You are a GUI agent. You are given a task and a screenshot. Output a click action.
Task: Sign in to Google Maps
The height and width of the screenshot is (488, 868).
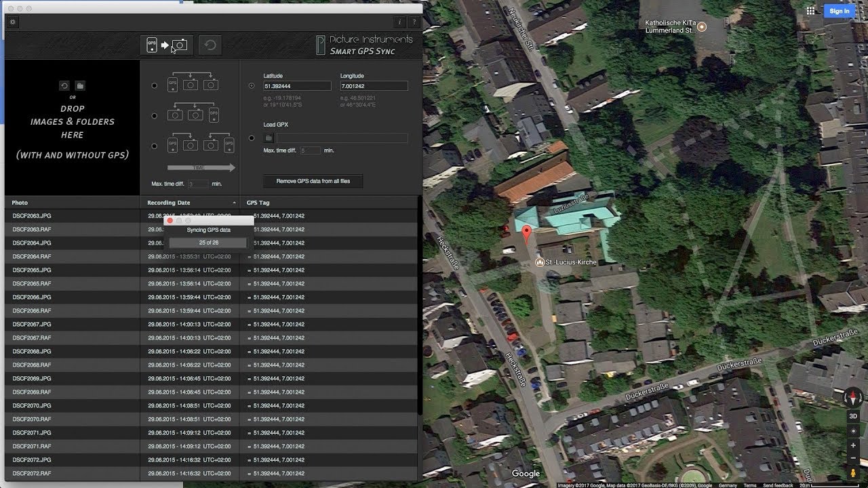pos(839,11)
